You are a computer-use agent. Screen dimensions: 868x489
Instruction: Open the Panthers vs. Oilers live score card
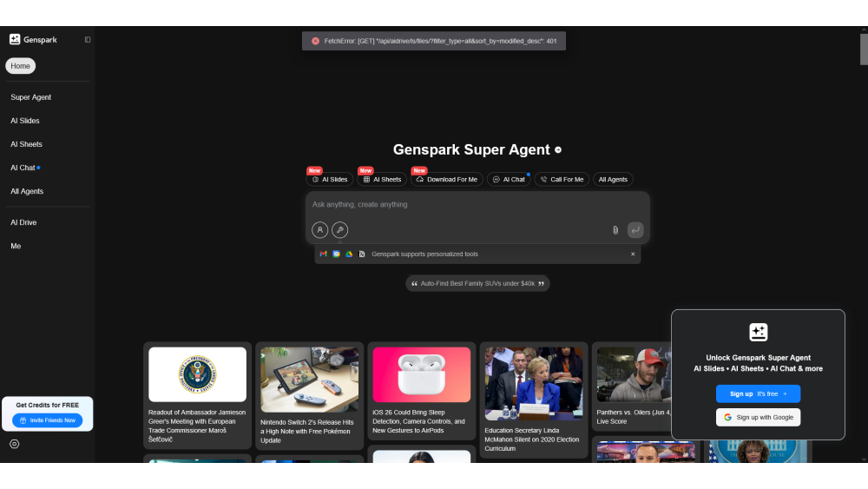[x=632, y=387]
